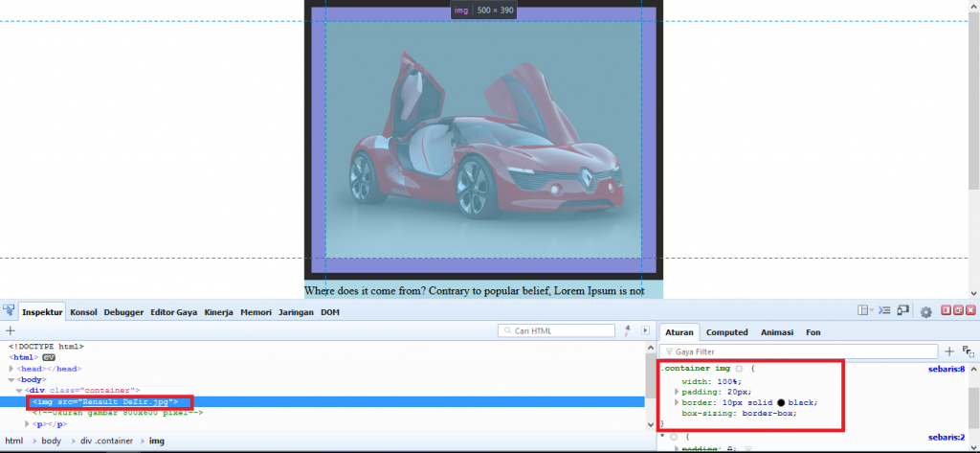Image resolution: width=980 pixels, height=453 pixels.
Task: Switch to the Inspektur tab
Action: [42, 311]
